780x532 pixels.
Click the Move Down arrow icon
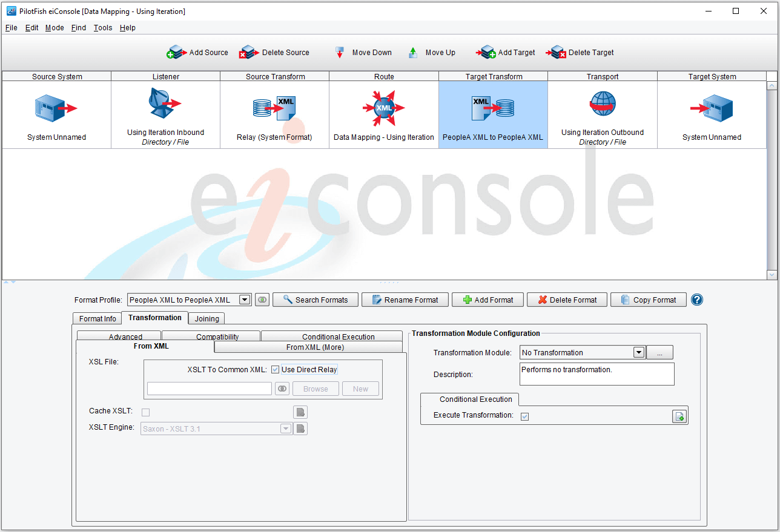click(340, 53)
